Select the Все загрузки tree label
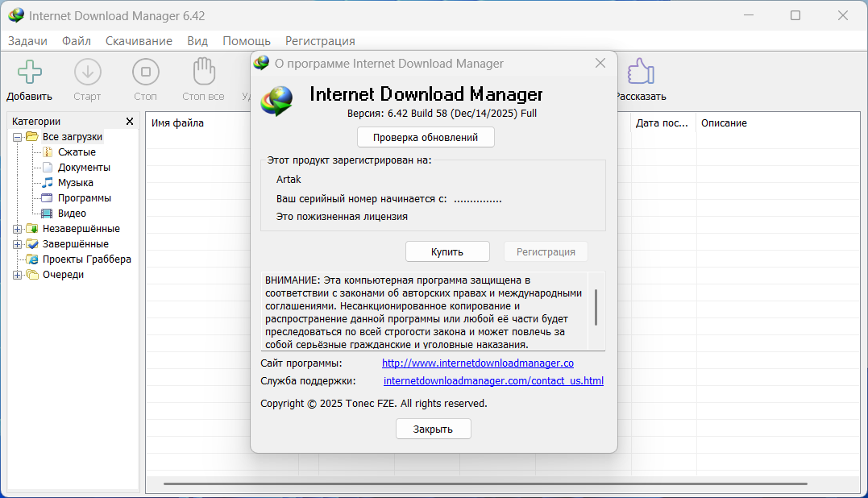The height and width of the screenshot is (498, 868). pyautogui.click(x=73, y=137)
